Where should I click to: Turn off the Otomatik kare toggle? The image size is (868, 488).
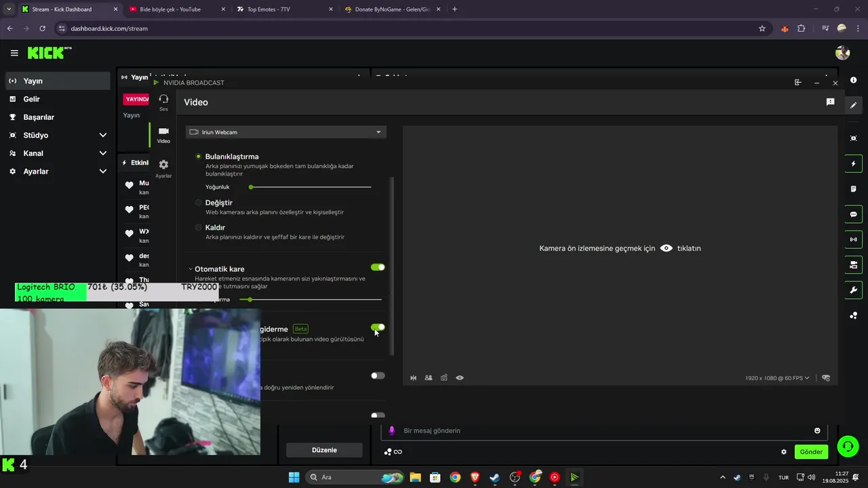pyautogui.click(x=378, y=267)
